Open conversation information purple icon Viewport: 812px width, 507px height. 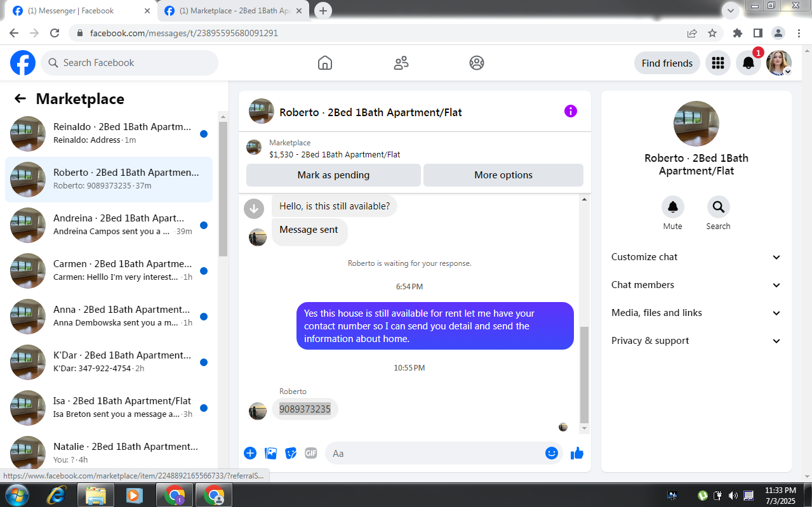(x=571, y=111)
